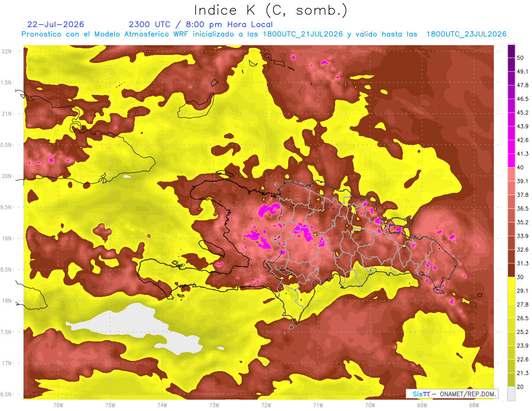Screen dimensions: 532x411
Task: Pick the dark brown swatch between 30 and 31.3
Action: pyautogui.click(x=511, y=270)
